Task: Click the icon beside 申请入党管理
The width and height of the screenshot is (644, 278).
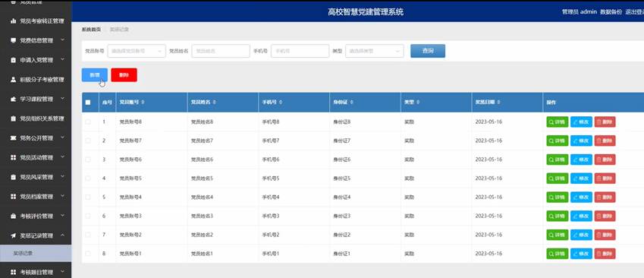Action: click(13, 60)
